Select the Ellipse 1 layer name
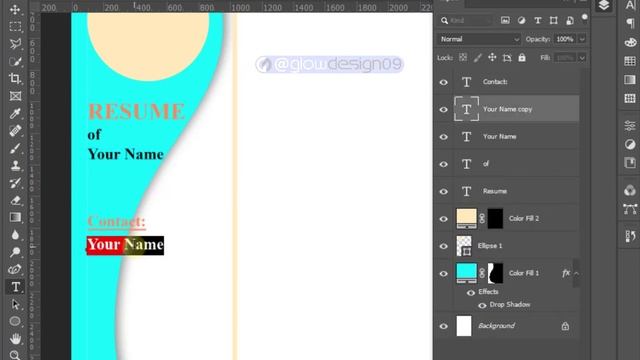The width and height of the screenshot is (640, 360). (490, 246)
